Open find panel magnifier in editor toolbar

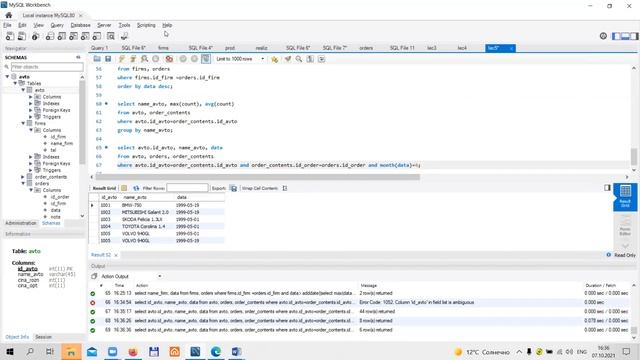299,59
